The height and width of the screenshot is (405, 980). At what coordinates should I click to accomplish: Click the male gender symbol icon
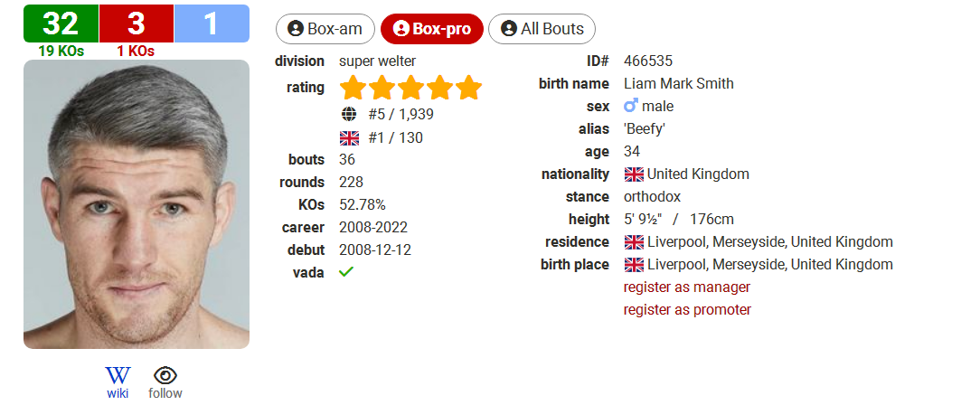[x=631, y=107]
